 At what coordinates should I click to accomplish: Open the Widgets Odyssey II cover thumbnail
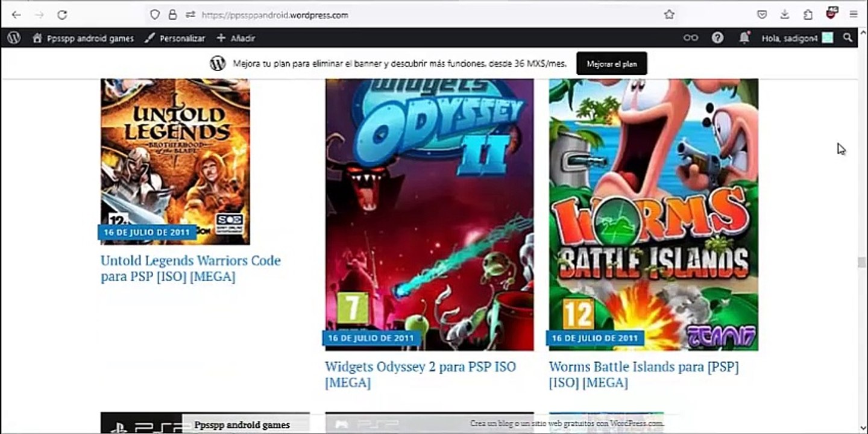(x=429, y=215)
